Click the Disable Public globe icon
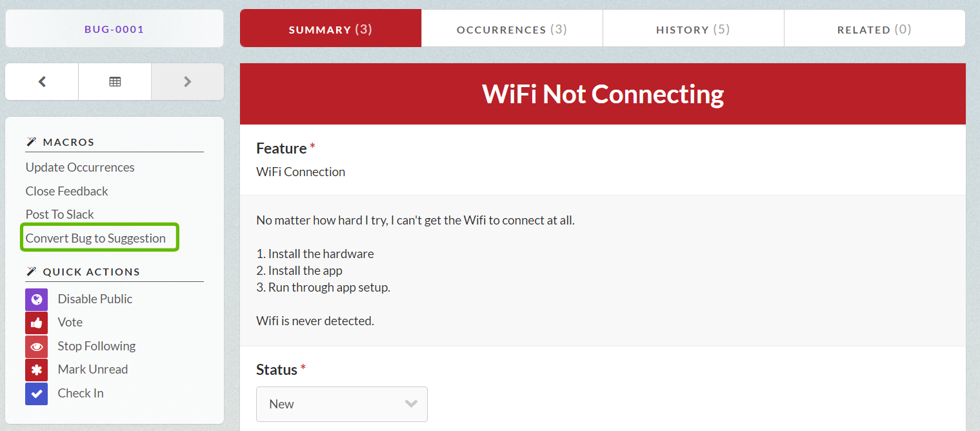The image size is (980, 431). point(37,299)
